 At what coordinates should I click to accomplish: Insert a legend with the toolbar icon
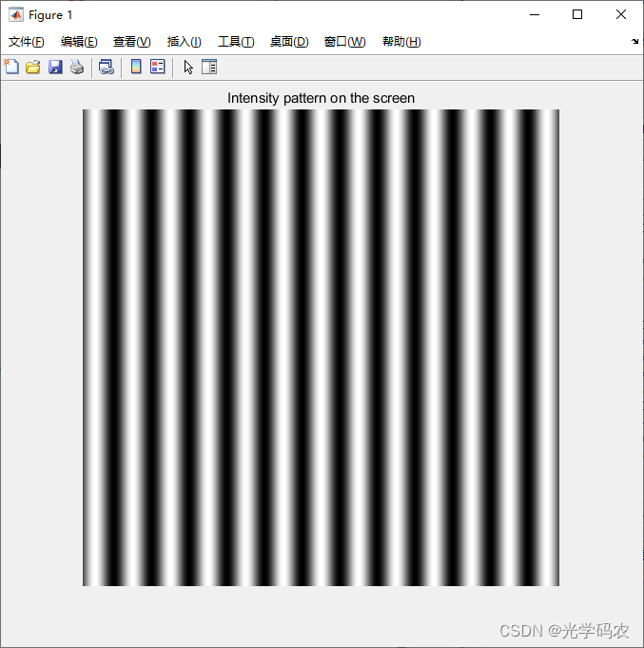158,67
